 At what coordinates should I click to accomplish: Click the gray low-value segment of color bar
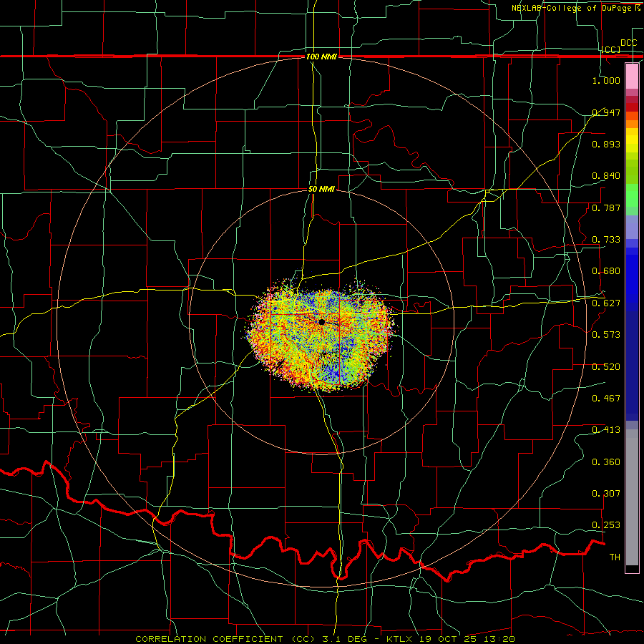click(x=632, y=497)
